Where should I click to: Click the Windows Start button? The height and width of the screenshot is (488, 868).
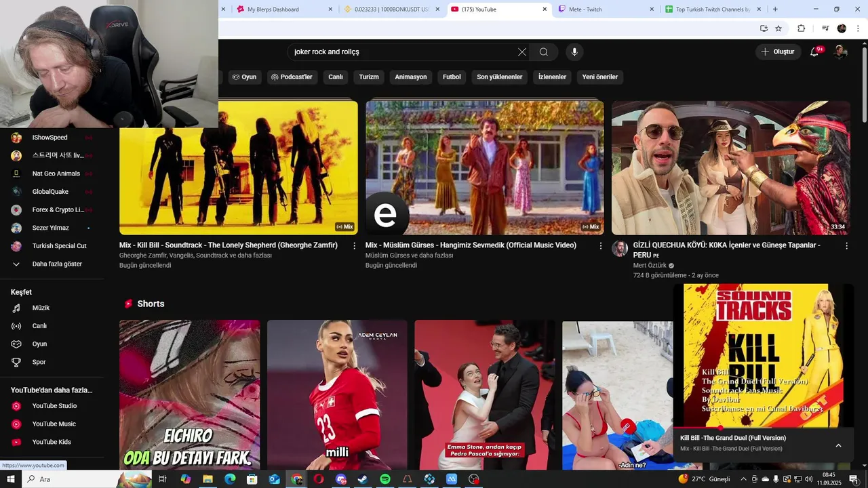(x=10, y=479)
